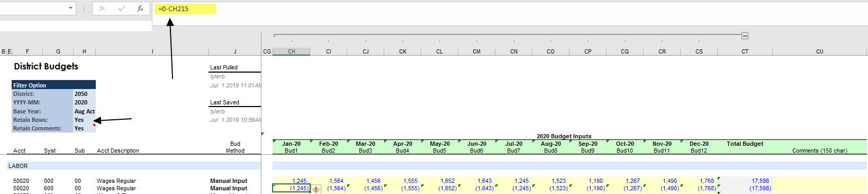The width and height of the screenshot is (868, 194).
Task: Select column header CU
Action: coord(820,51)
